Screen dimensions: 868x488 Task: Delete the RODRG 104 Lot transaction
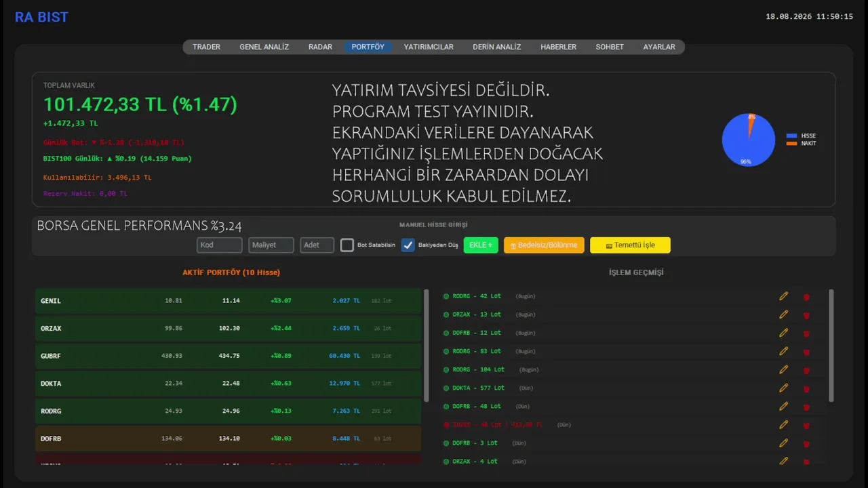(806, 370)
